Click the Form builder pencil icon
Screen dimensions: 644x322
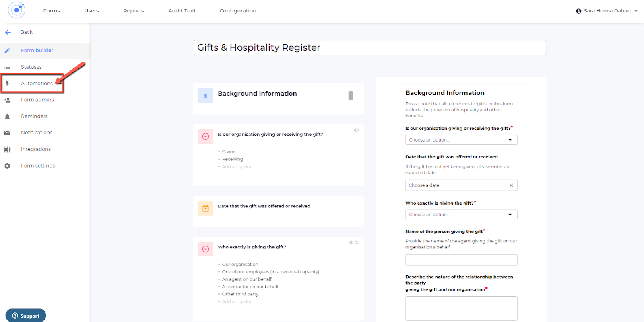(7, 51)
